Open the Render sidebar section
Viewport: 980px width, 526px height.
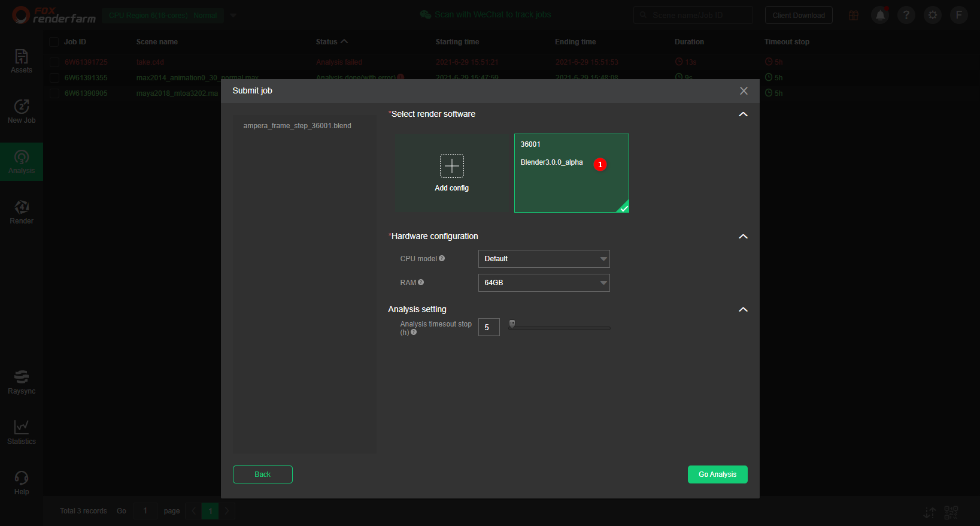point(22,212)
